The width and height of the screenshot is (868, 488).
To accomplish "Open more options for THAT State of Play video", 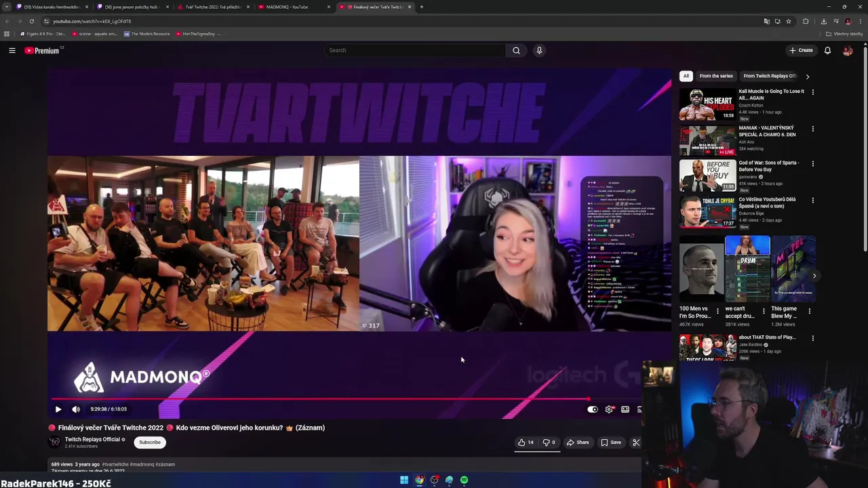I will click(x=813, y=338).
